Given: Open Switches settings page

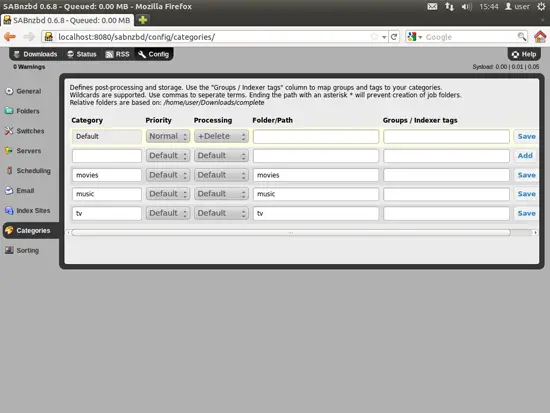Looking at the screenshot, I should click(25, 131).
